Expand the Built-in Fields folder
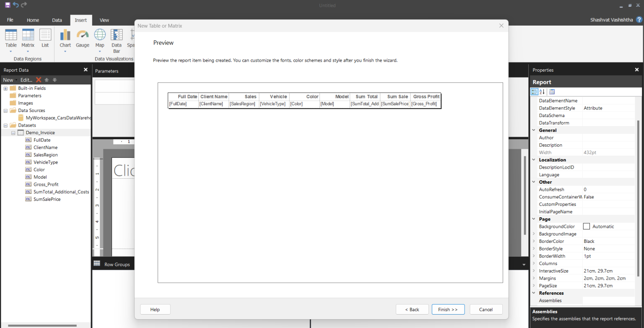 [5, 88]
